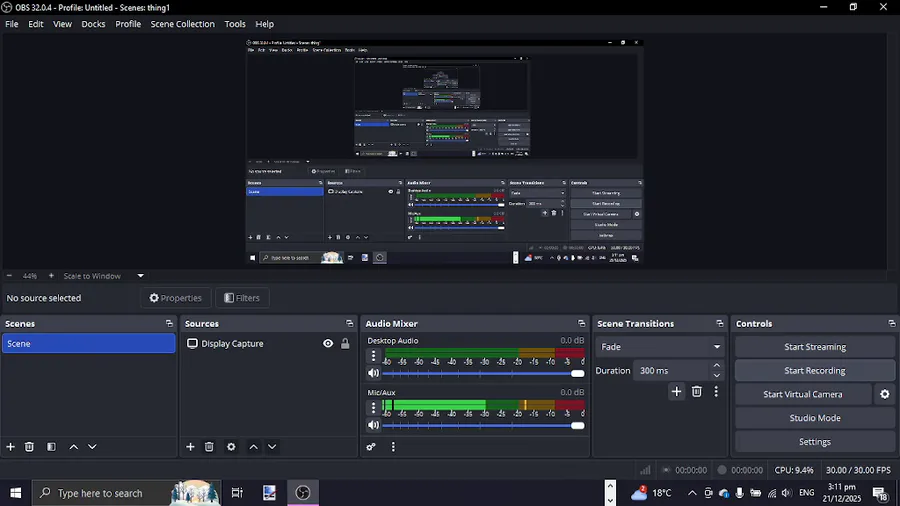The width and height of the screenshot is (900, 506).
Task: Remove configurable transition trash icon
Action: tap(696, 391)
